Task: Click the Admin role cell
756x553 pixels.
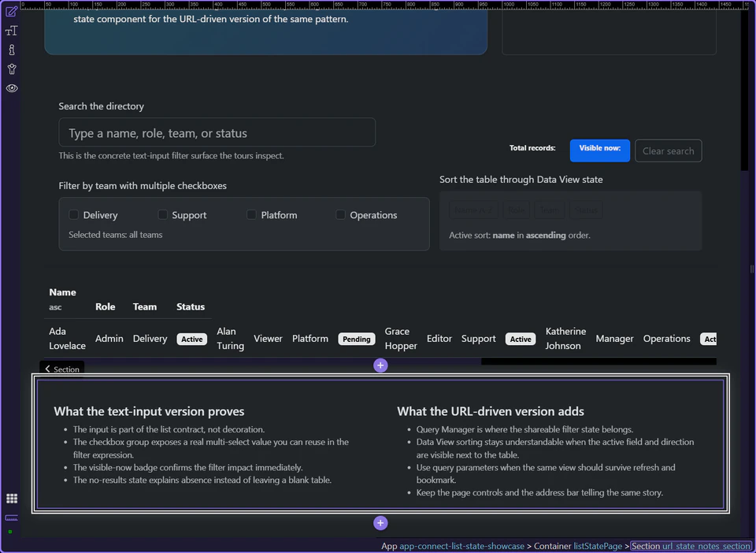Action: [109, 339]
